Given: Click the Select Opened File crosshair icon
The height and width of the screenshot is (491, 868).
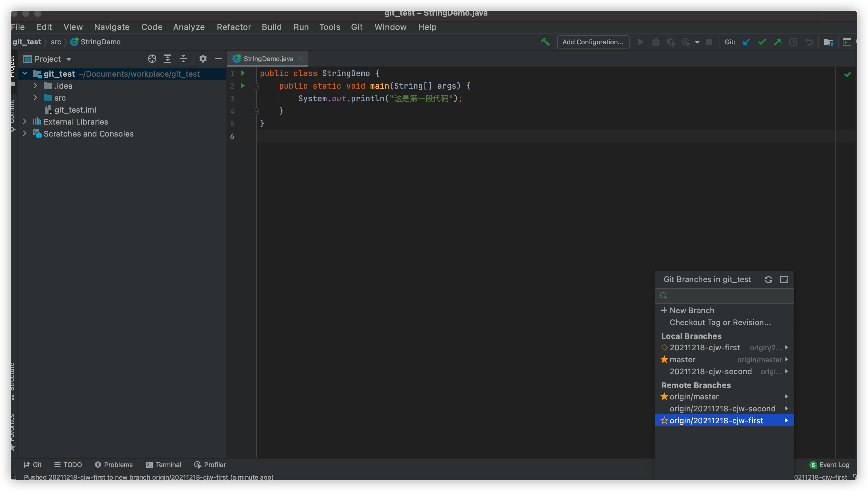Looking at the screenshot, I should click(152, 59).
